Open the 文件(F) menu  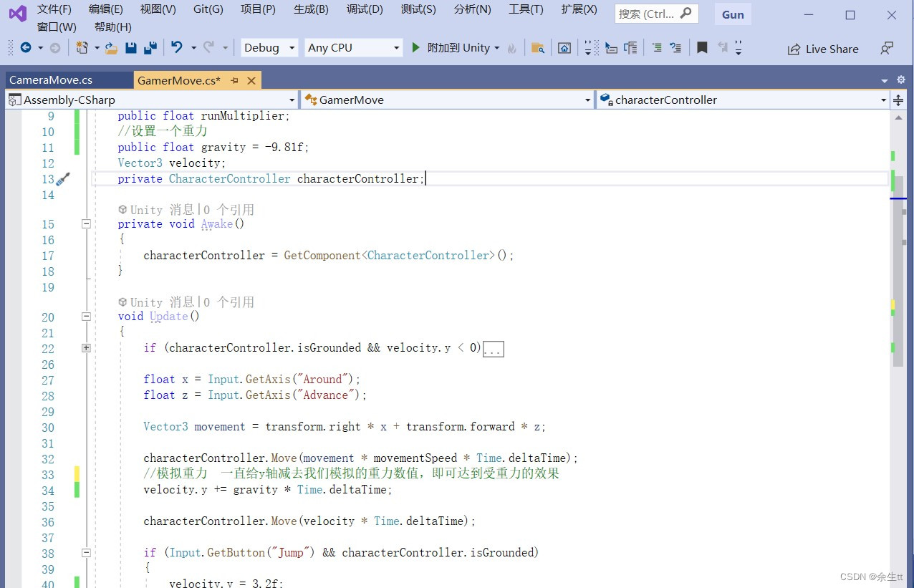coord(54,9)
